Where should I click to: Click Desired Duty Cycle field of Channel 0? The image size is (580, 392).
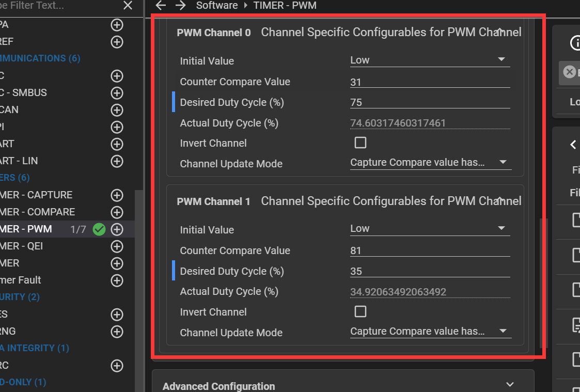(x=430, y=102)
